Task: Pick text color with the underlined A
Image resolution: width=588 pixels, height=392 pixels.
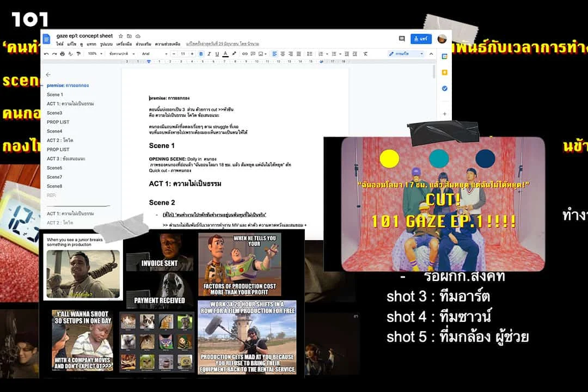Action: point(225,54)
